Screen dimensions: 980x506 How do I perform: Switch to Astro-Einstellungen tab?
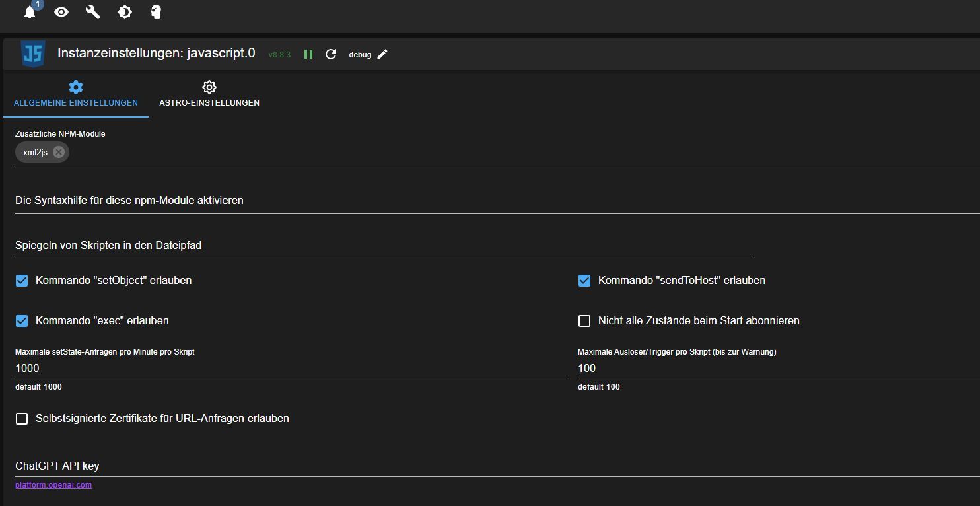pos(209,94)
